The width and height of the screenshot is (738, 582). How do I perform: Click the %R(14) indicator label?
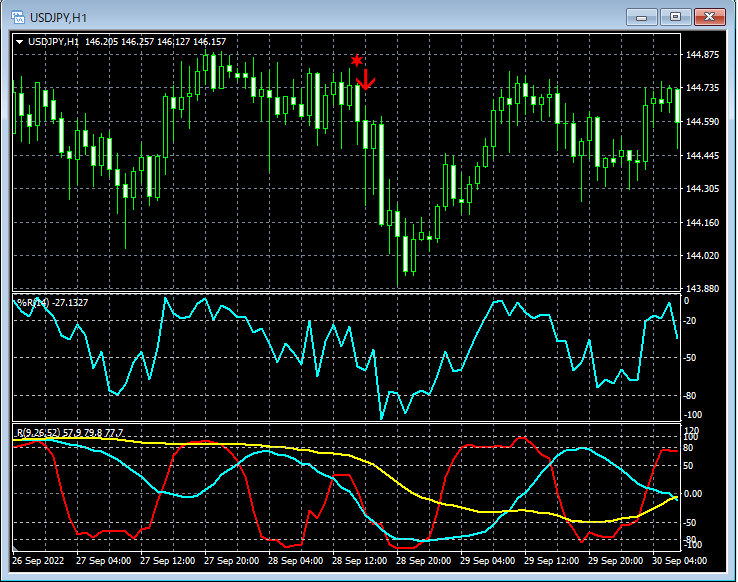33,303
